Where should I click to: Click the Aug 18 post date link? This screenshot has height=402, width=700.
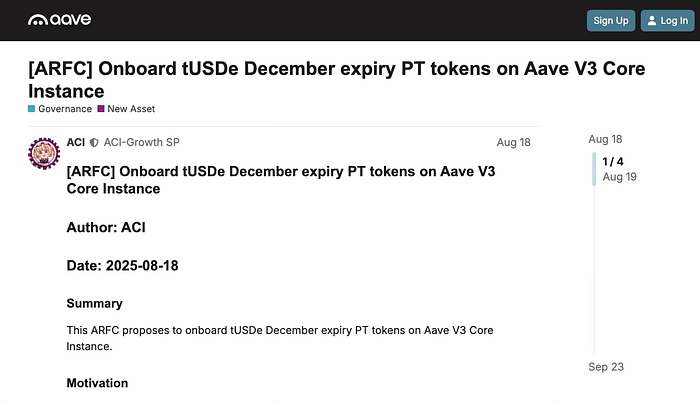pyautogui.click(x=513, y=142)
